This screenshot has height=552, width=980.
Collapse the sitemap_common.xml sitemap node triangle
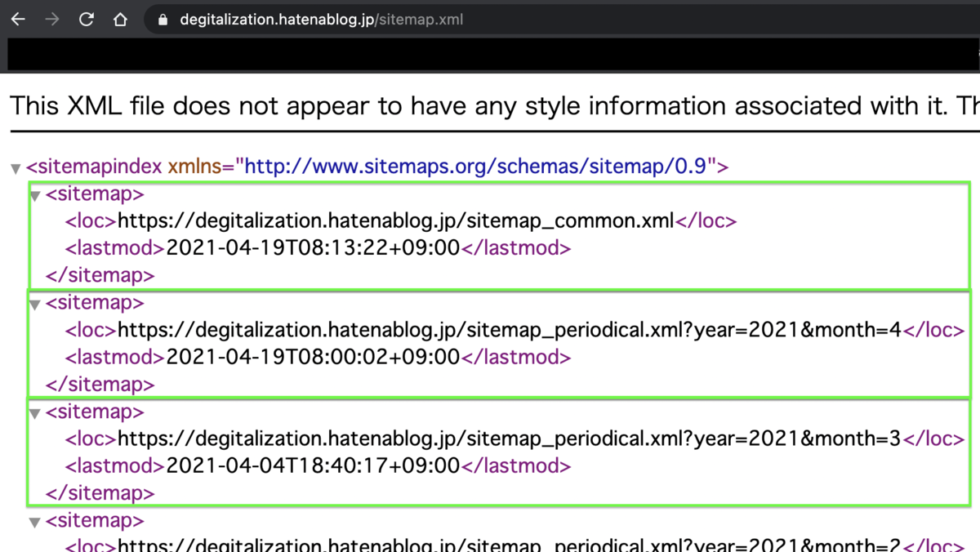point(35,196)
